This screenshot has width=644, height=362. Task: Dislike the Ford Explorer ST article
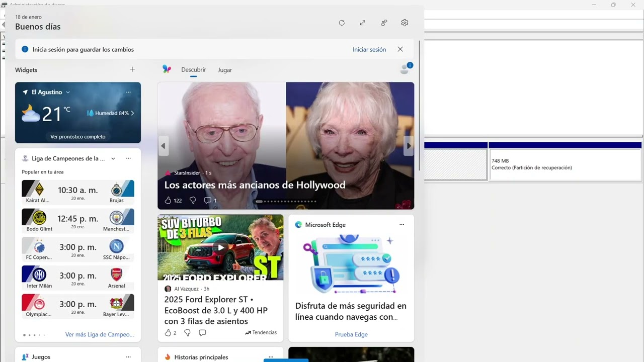click(187, 332)
